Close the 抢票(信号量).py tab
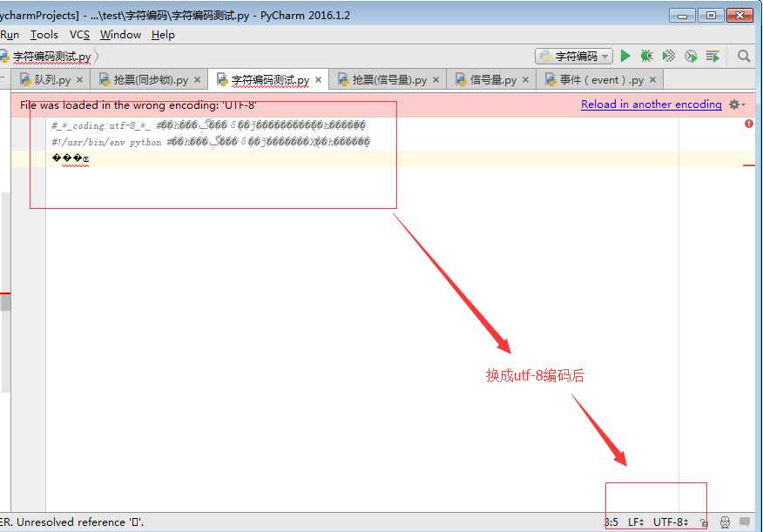 click(436, 80)
